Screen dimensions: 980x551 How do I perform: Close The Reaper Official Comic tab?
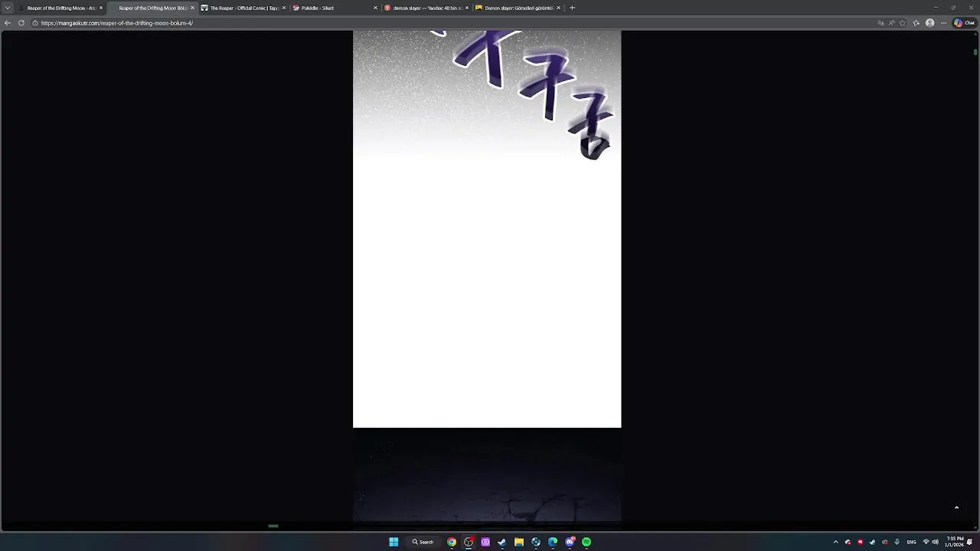[x=284, y=8]
